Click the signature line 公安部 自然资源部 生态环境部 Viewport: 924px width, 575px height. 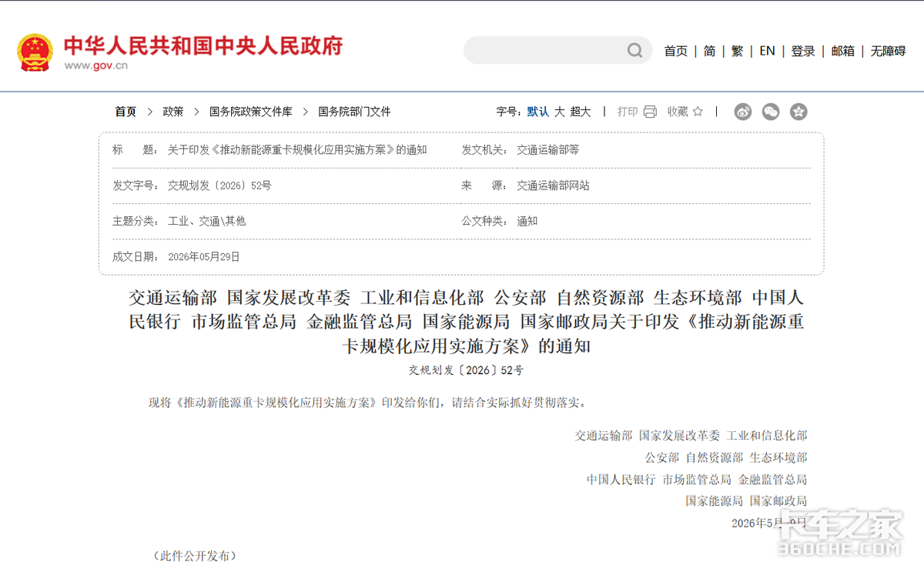726,457
